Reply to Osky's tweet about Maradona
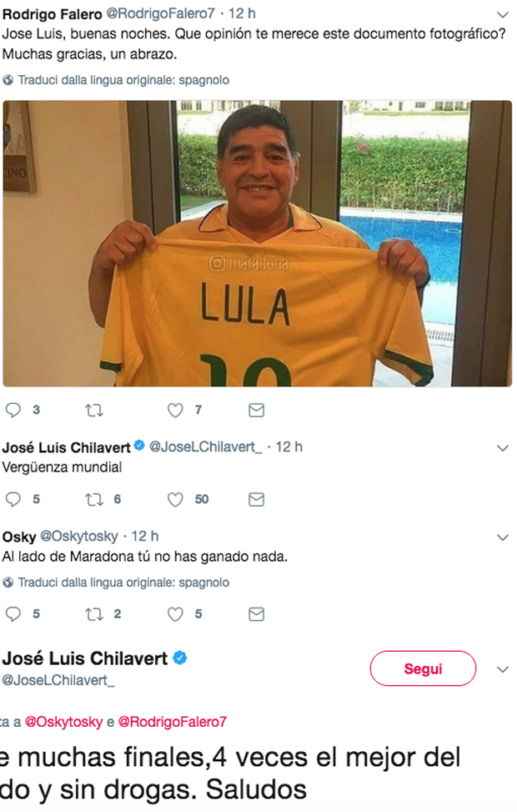 (x=13, y=614)
